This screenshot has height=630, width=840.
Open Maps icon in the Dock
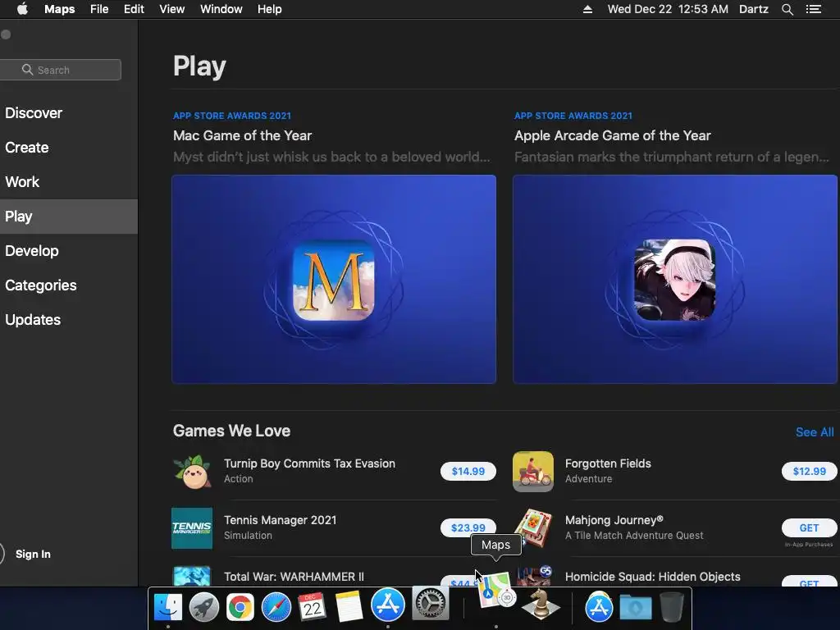(496, 591)
